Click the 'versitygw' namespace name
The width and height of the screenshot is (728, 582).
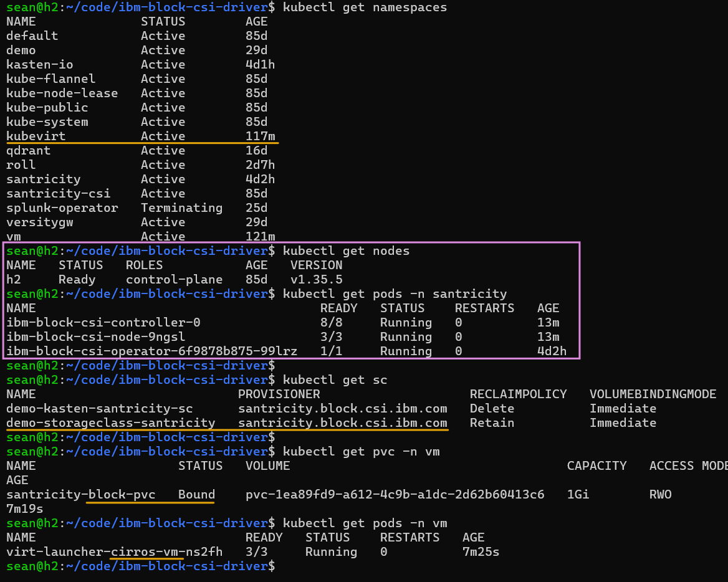(x=39, y=222)
